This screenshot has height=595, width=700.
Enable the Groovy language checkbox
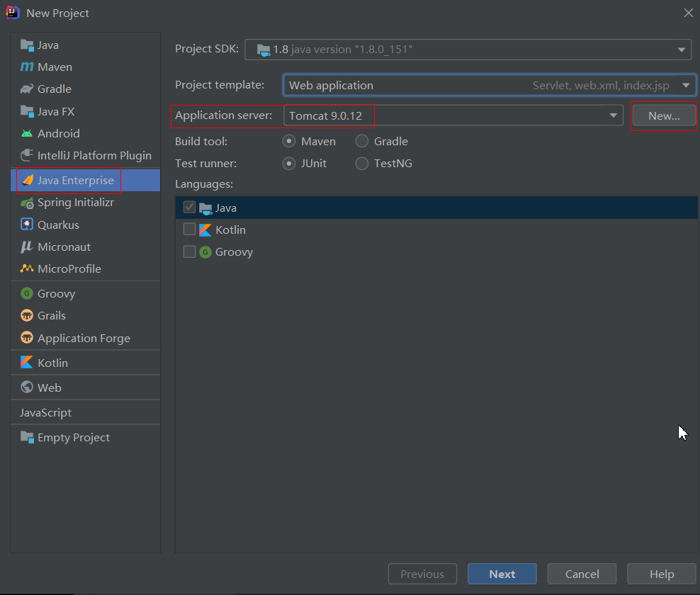189,251
